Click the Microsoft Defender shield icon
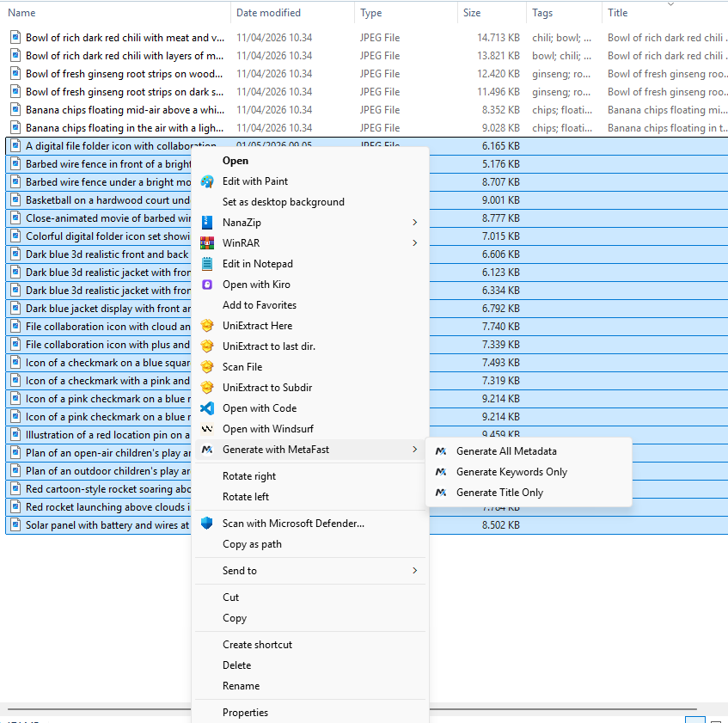The width and height of the screenshot is (728, 723). 207,524
